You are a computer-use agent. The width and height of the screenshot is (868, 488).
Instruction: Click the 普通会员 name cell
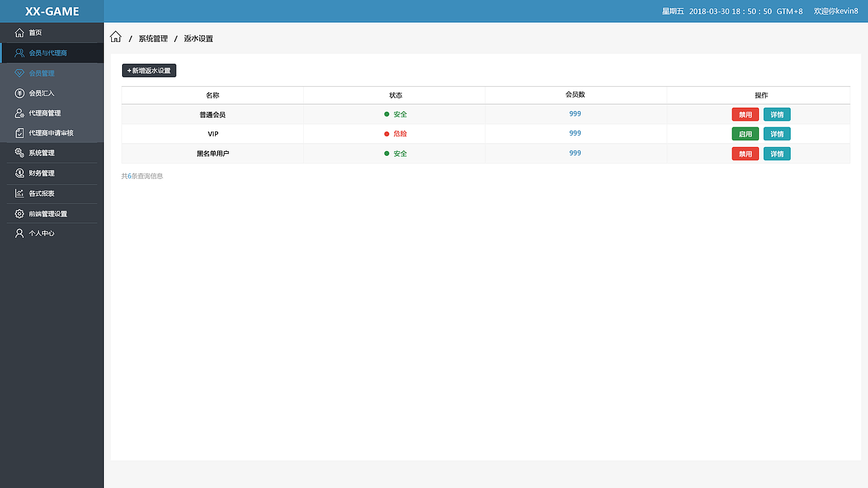(213, 115)
